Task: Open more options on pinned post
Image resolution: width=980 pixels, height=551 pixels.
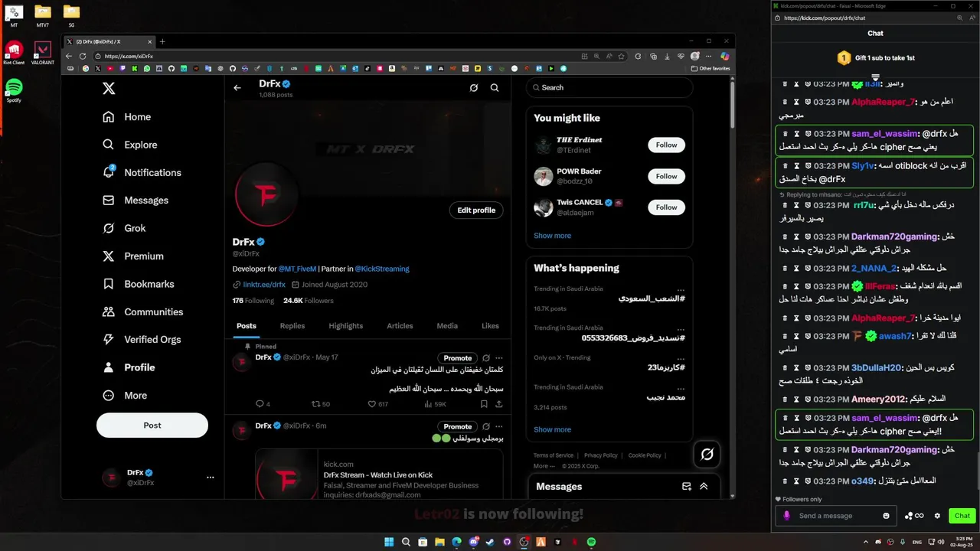Action: (499, 358)
